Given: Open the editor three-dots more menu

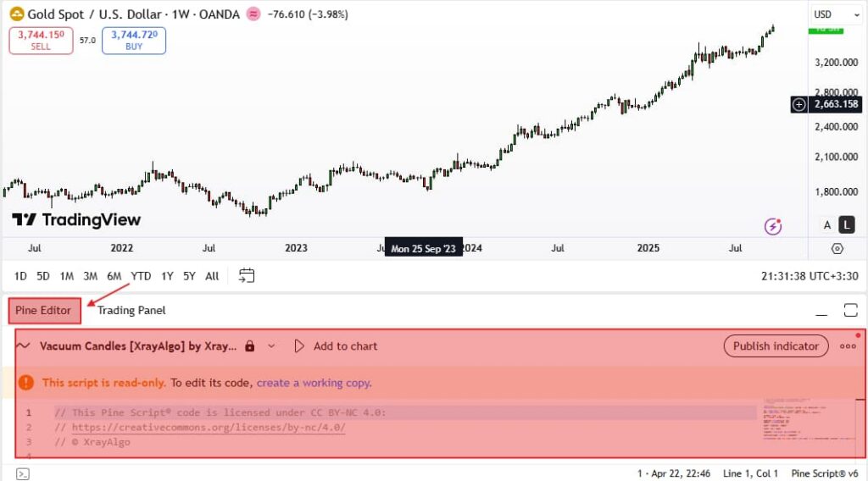Looking at the screenshot, I should pos(848,346).
